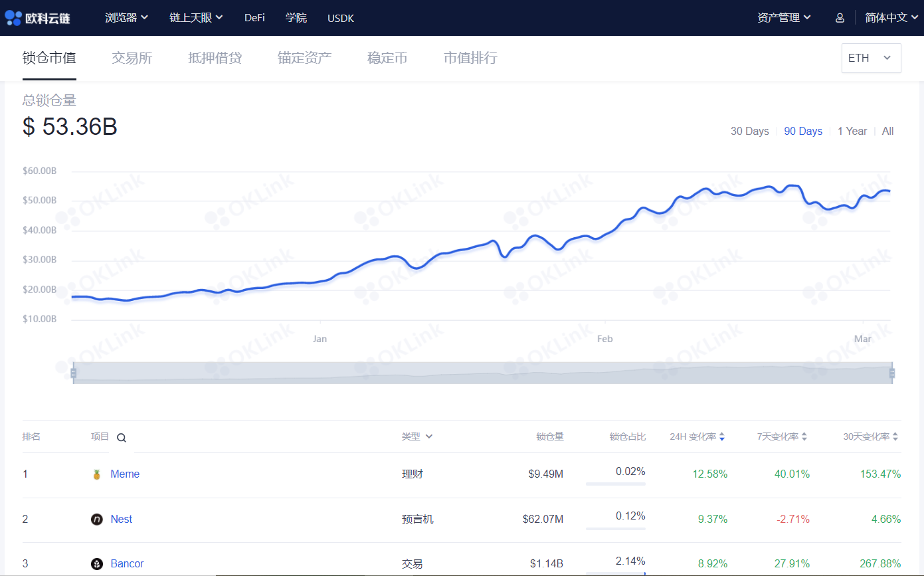
Task: Click the Nest project icon
Action: pyautogui.click(x=97, y=520)
